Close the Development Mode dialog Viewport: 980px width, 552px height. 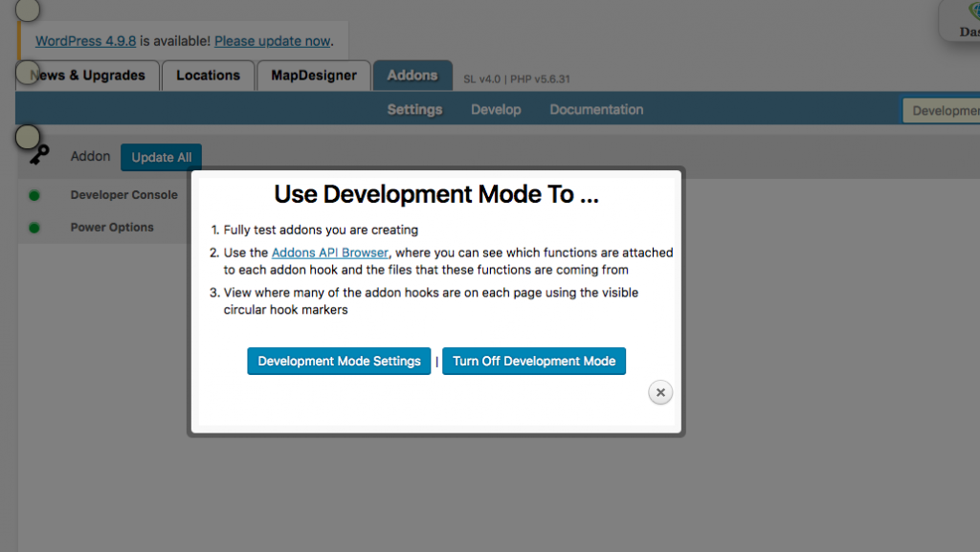[660, 392]
